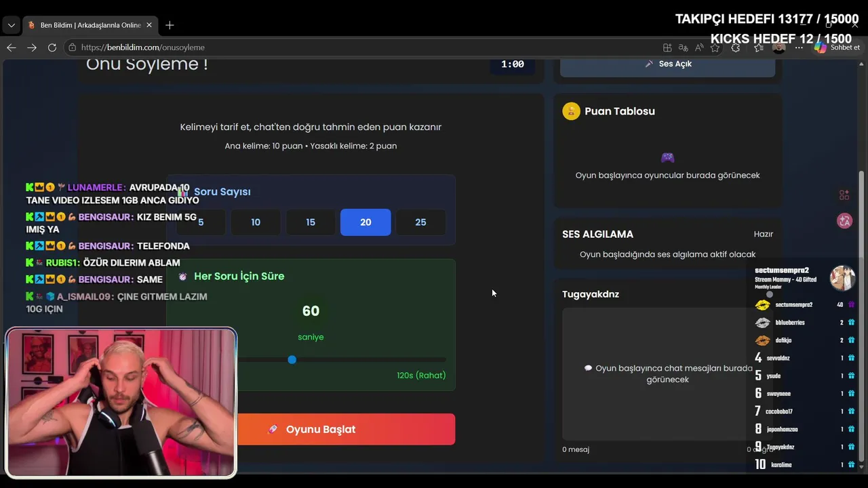
Task: Select 20 questions option
Action: (366, 222)
